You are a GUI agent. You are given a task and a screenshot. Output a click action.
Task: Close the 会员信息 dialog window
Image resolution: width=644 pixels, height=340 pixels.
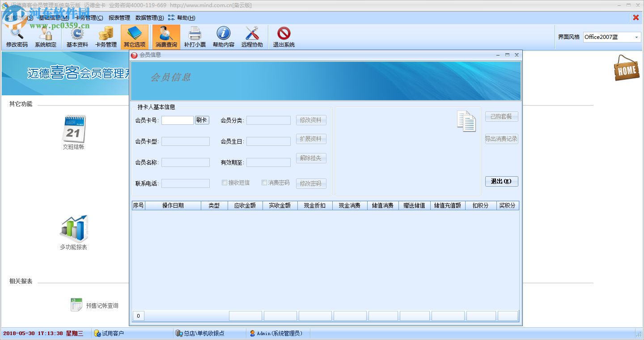click(x=517, y=55)
